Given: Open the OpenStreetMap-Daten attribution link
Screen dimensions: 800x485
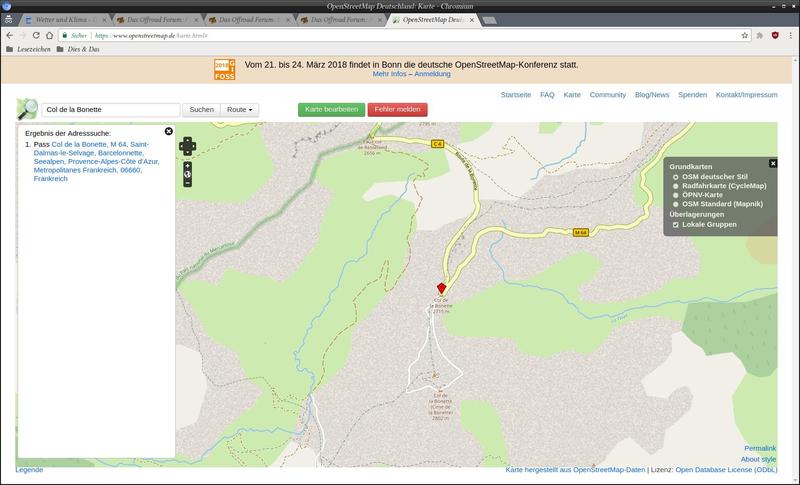Looking at the screenshot, I should pyautogui.click(x=609, y=470).
